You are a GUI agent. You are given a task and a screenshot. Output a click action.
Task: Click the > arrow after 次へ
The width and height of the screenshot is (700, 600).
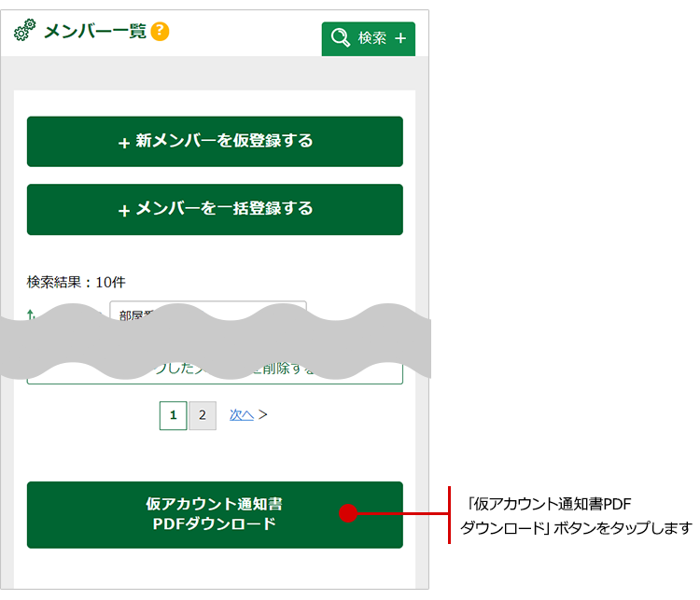point(263,415)
